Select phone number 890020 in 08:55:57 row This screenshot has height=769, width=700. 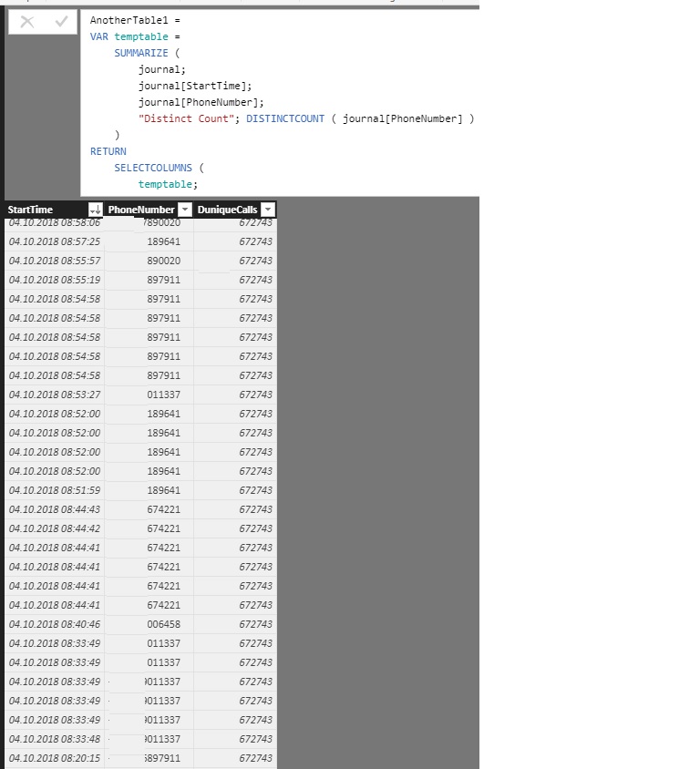149,261
